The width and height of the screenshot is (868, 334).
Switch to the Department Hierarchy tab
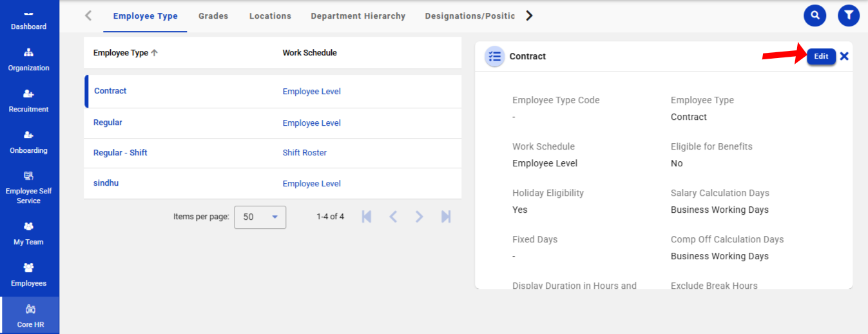pyautogui.click(x=358, y=16)
